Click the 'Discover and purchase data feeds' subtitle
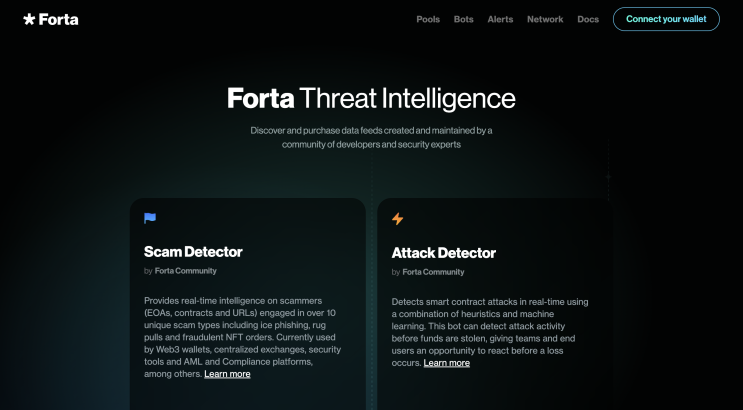The height and width of the screenshot is (410, 743). click(371, 137)
